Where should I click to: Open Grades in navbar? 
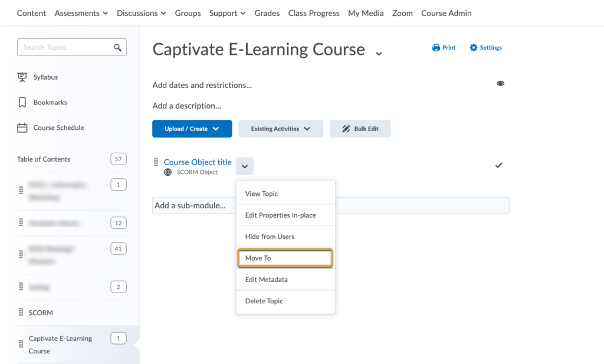click(267, 13)
